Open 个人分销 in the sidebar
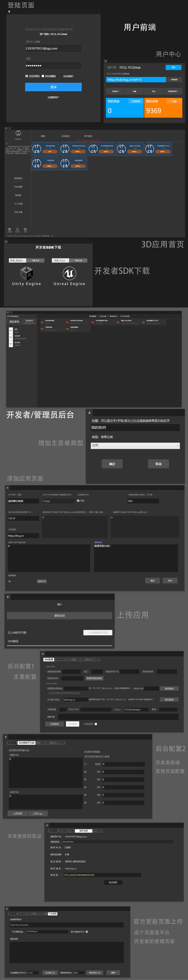This screenshot has height=980, width=188. tap(18, 204)
